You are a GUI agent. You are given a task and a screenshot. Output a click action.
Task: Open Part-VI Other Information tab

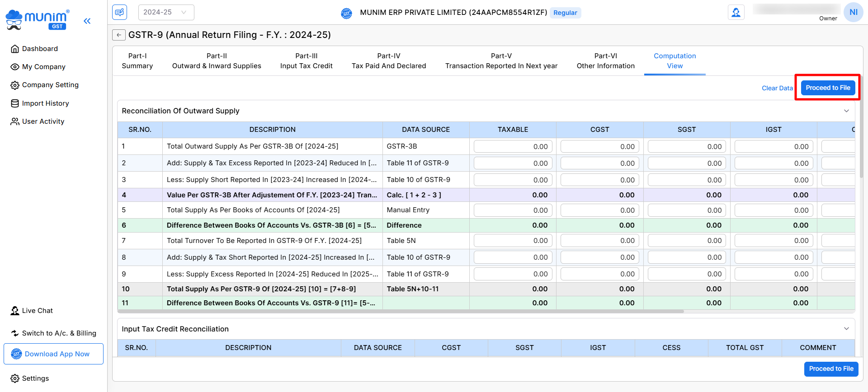(x=606, y=61)
